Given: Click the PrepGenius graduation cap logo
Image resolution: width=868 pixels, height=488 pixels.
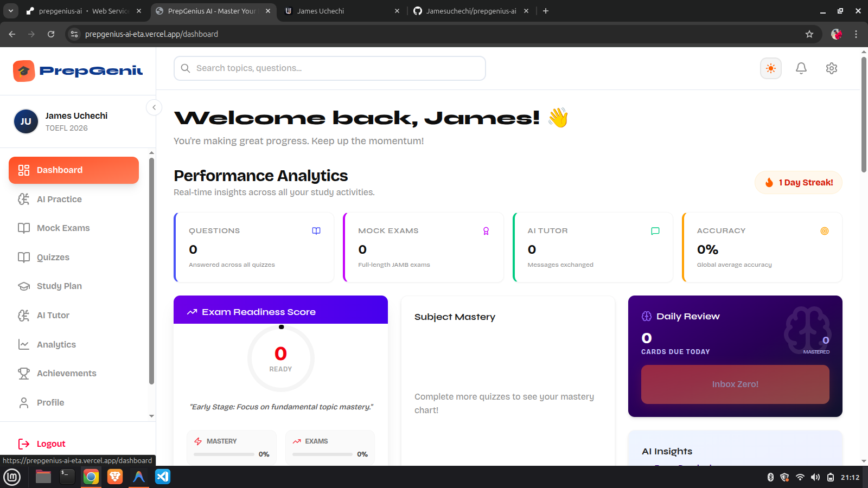Looking at the screenshot, I should pyautogui.click(x=24, y=71).
